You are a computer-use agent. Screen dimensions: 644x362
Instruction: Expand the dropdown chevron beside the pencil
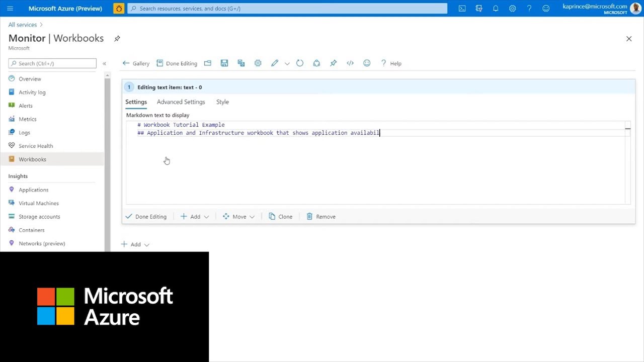click(x=287, y=63)
